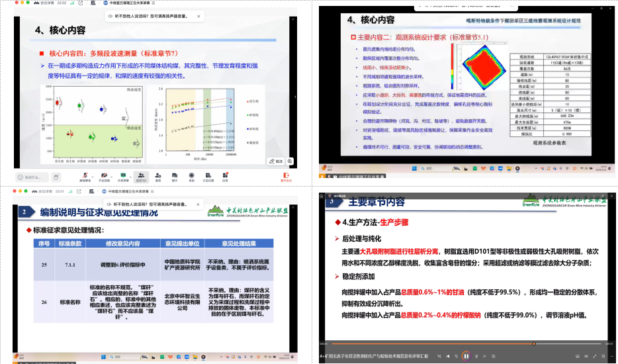618x364 pixels.
Task: Click the zoom magnifier icon beside annotate
Action: click(x=290, y=161)
